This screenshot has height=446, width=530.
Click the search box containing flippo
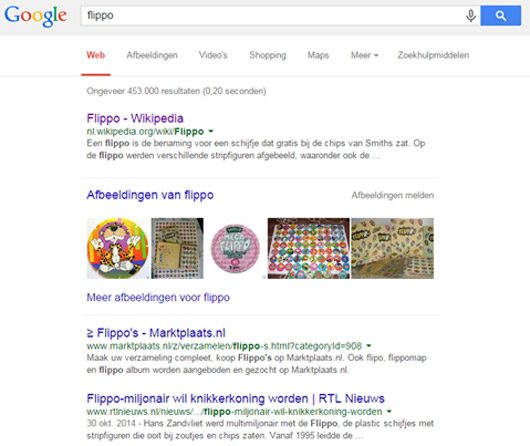(x=272, y=16)
